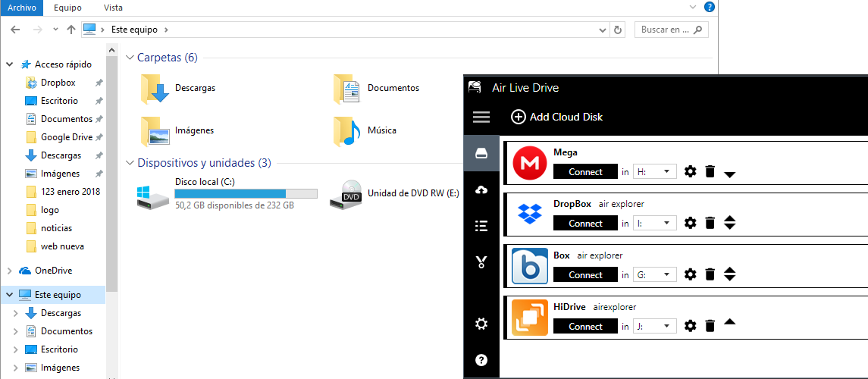868x379 pixels.
Task: Move Mega disk down with arrow
Action: coord(729,175)
